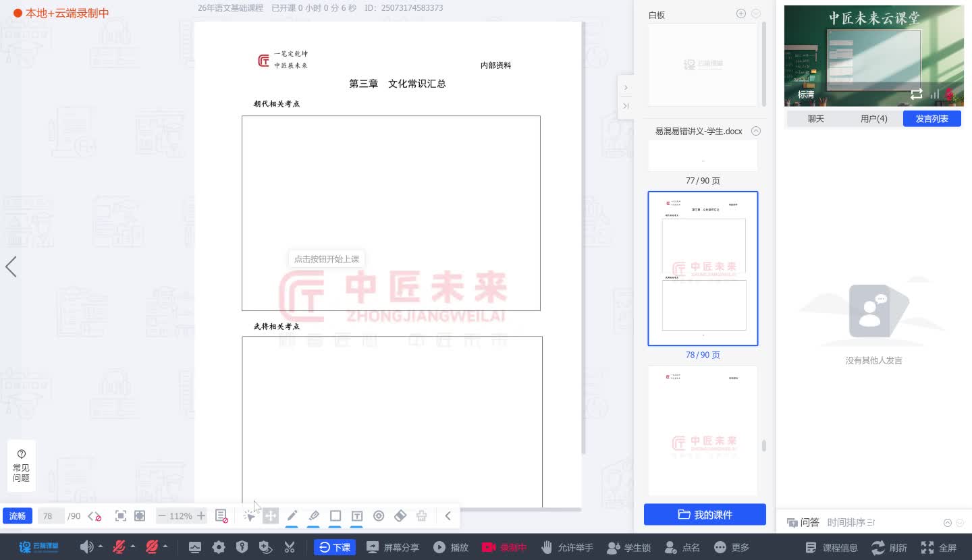Viewport: 972px width, 560px height.
Task: Collapse the annotation toolbar with the chevron
Action: click(448, 515)
